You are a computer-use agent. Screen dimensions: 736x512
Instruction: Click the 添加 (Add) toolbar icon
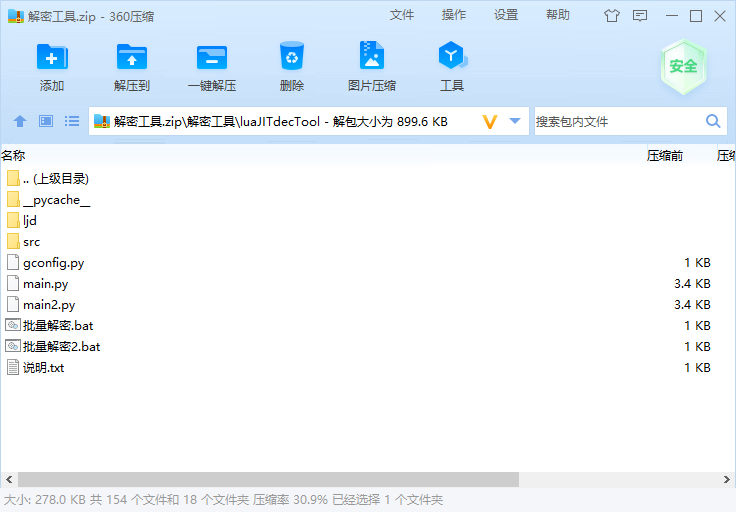52,57
